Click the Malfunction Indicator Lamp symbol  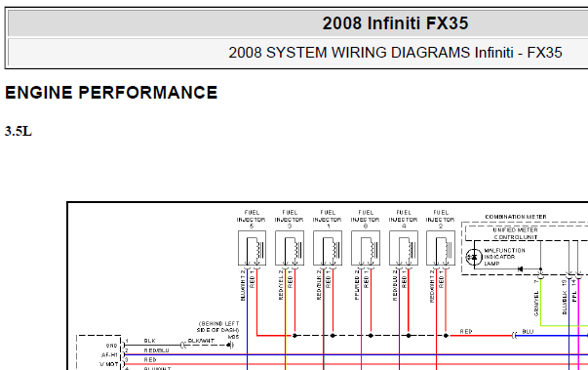tap(474, 257)
